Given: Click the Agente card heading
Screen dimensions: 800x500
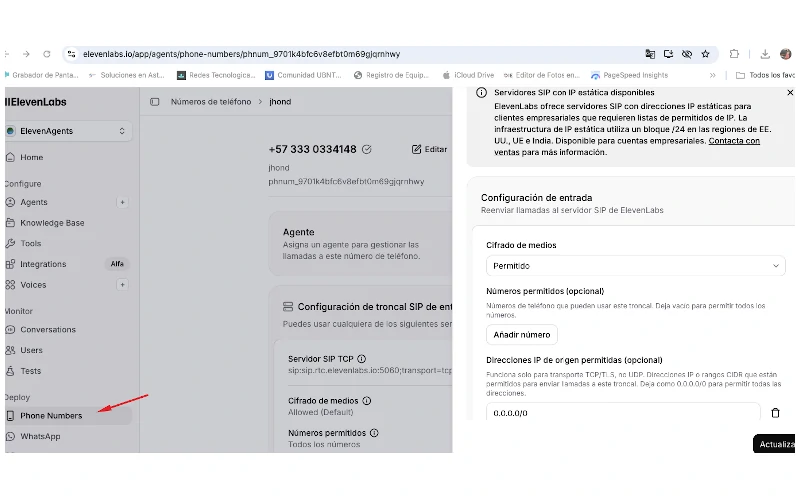Looking at the screenshot, I should (298, 232).
